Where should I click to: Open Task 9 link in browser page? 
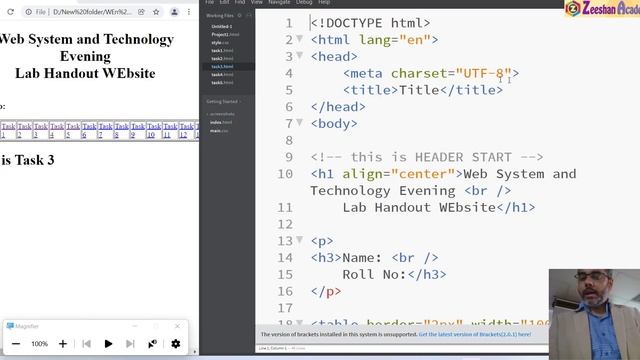[138, 130]
